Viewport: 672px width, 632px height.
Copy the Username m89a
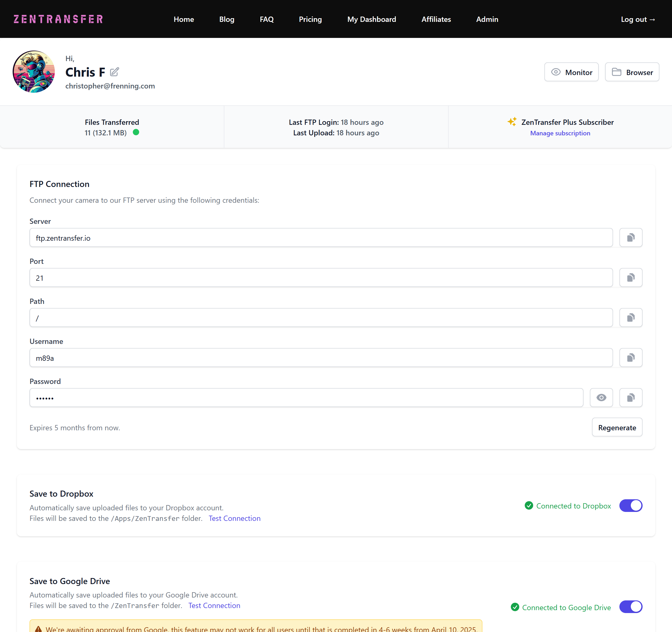[x=630, y=357]
